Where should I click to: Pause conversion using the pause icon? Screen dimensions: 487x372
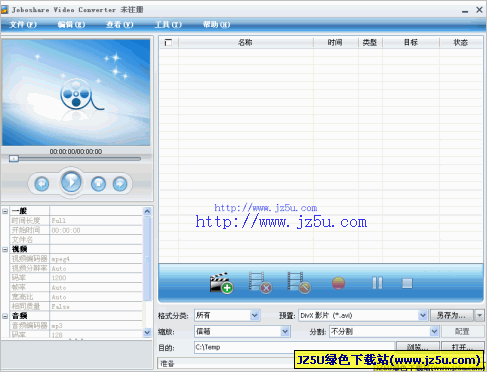(x=377, y=283)
